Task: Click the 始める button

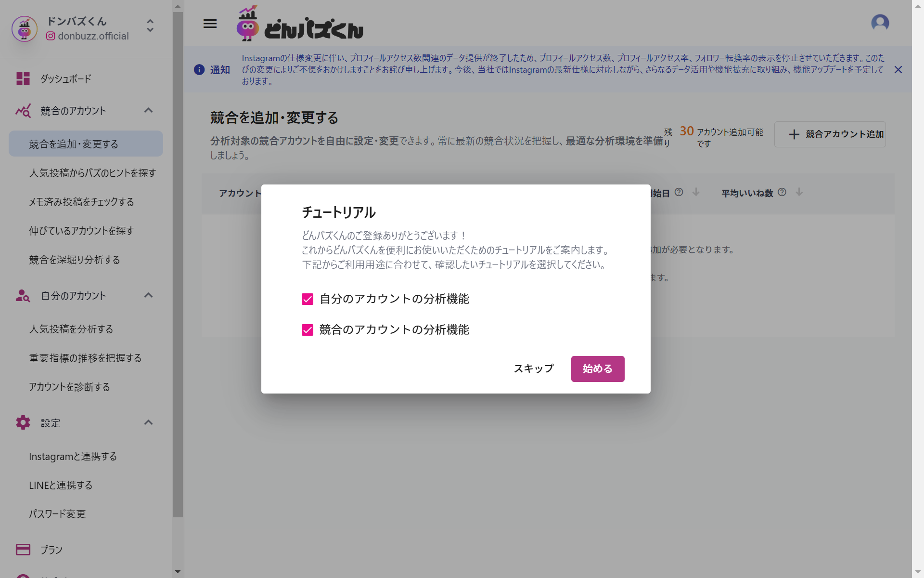Action: click(x=597, y=369)
